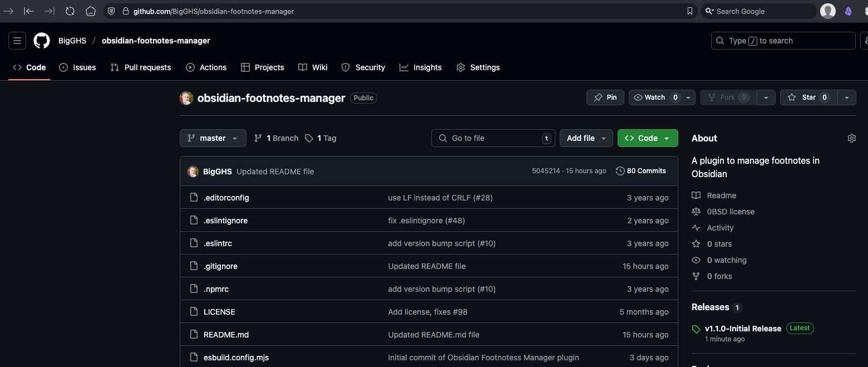Click the Search Google field

tap(758, 11)
